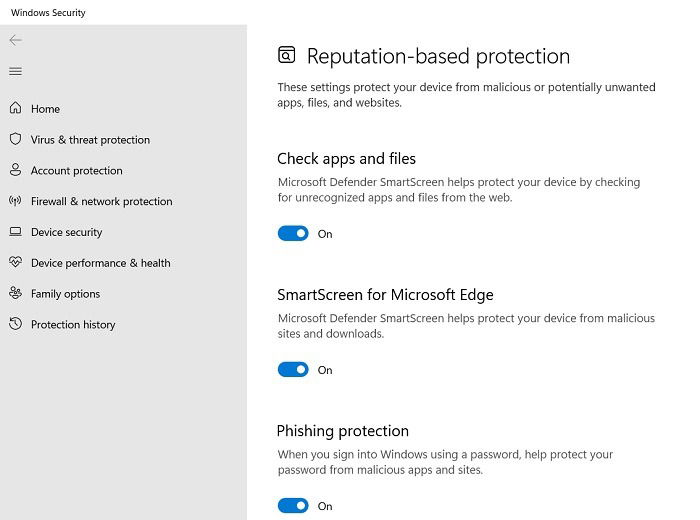Image resolution: width=700 pixels, height=520 pixels.
Task: Open Virus & threat protection page
Action: (90, 140)
